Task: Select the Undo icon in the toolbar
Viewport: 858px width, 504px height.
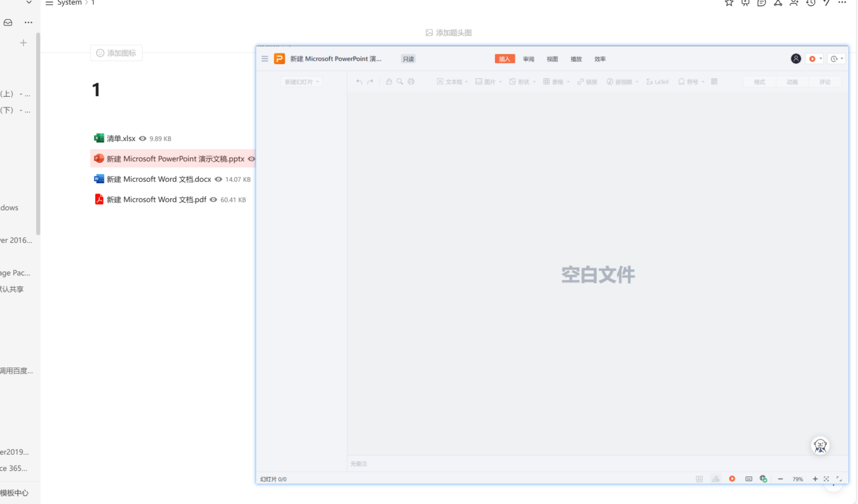Action: coord(359,81)
